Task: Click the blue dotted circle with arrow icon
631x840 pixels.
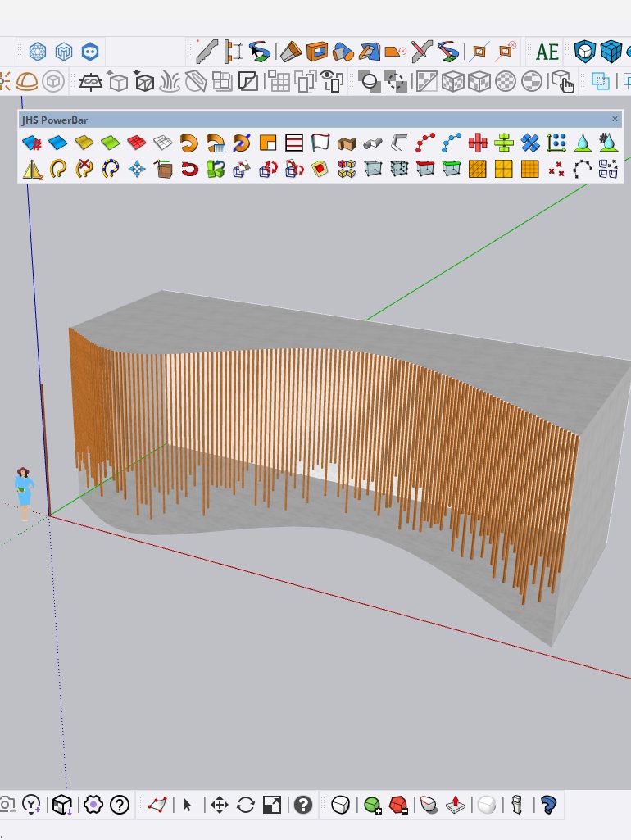Action: point(111,170)
